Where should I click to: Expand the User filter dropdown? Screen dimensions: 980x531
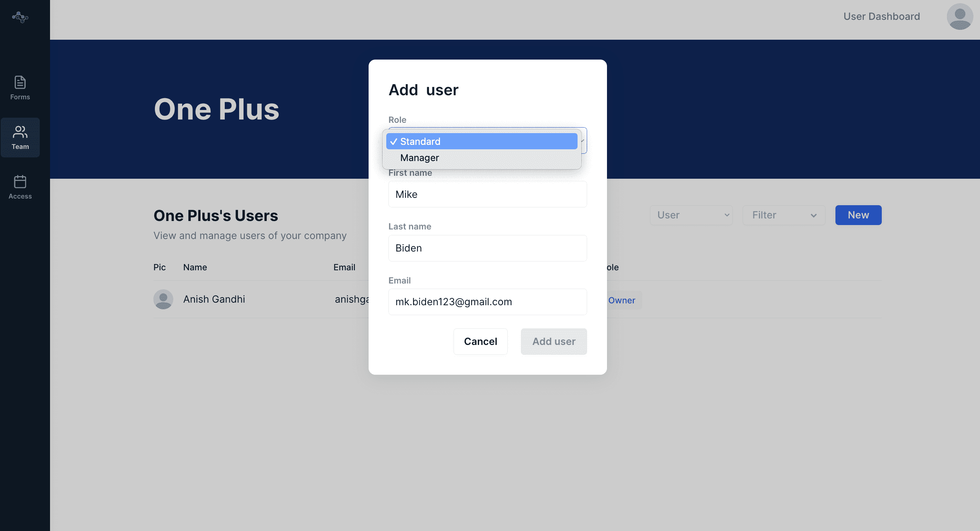pyautogui.click(x=692, y=214)
